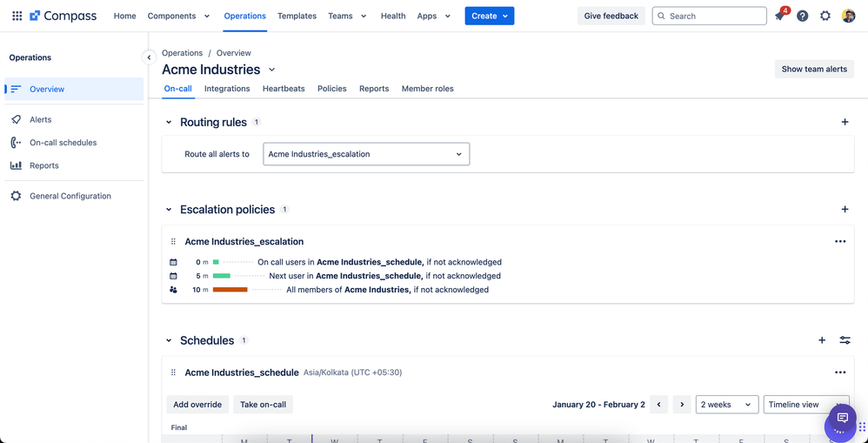Screen dimensions: 868x443
Task: Open more actions for Acme Industries_schedule
Action: (x=840, y=373)
